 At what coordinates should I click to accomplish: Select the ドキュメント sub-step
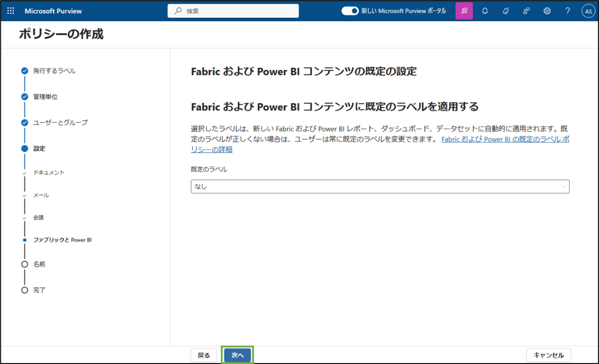click(x=49, y=173)
